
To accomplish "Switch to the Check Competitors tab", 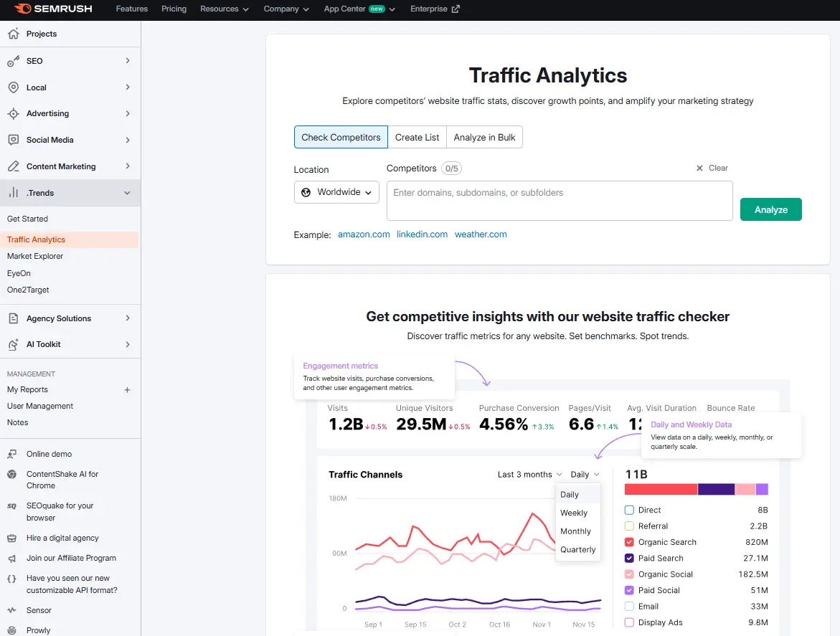I will (x=341, y=137).
